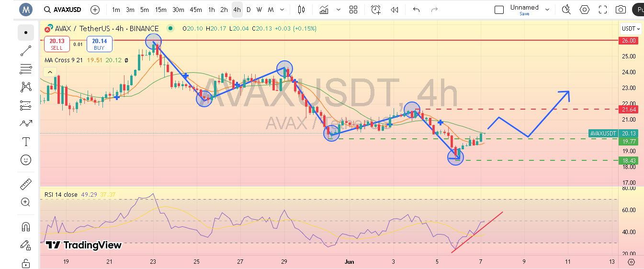Open the Indicators dialog
The width and height of the screenshot is (644, 269).
(325, 10)
